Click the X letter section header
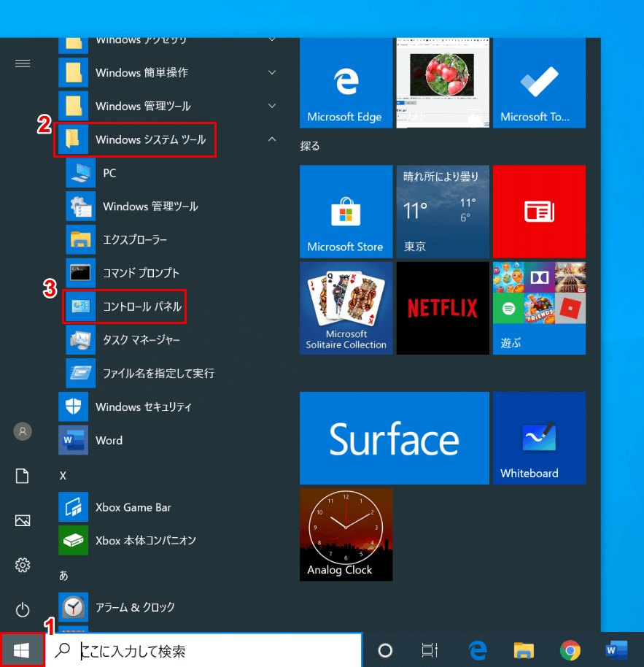Screen dimensions: 644x667 (63, 476)
